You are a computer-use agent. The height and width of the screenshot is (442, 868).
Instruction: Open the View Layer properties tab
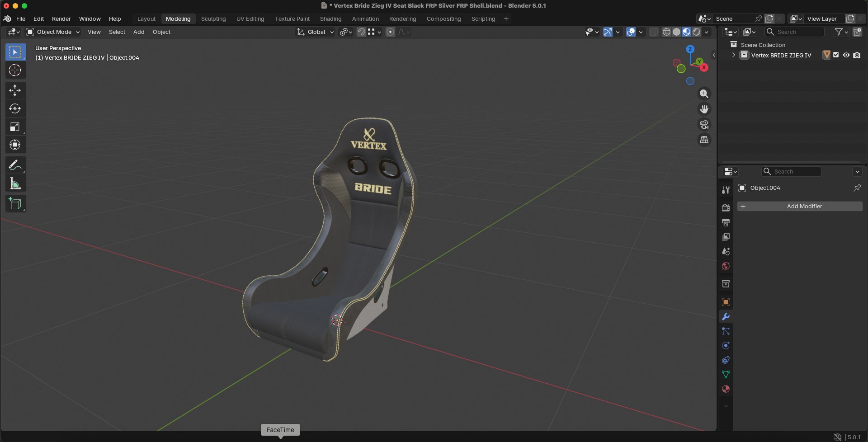[726, 237]
